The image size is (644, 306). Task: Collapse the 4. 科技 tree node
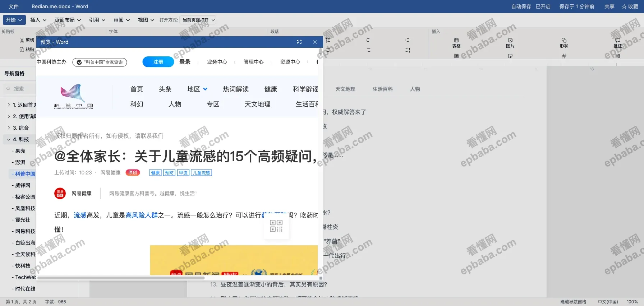coord(9,139)
